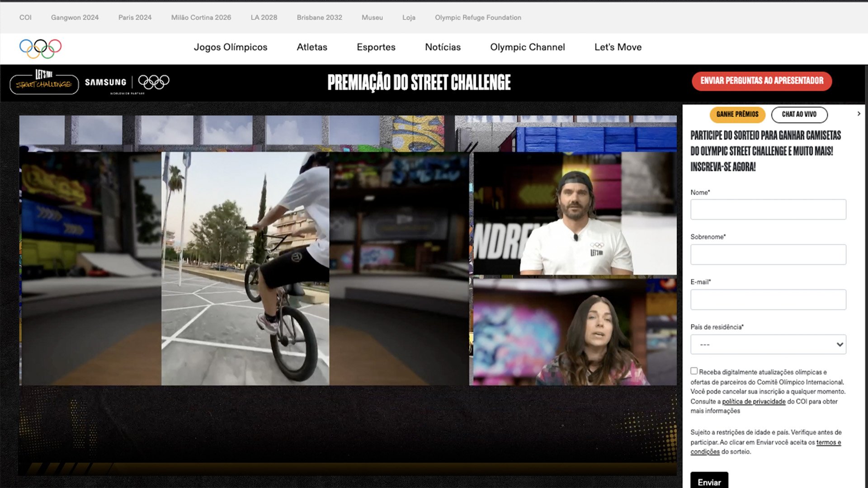Screen dimensions: 868x488
Task: Switch to the Ganhe Prêmios tab
Action: coord(737,114)
